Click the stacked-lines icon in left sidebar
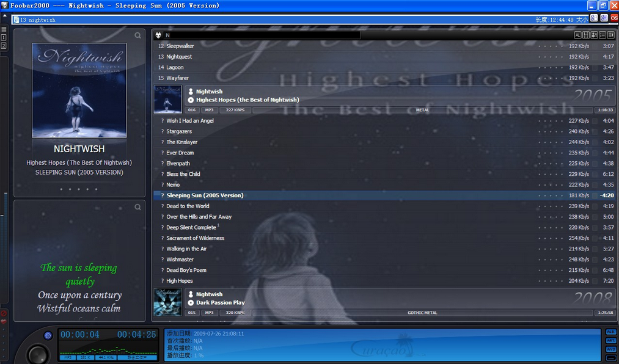 4,29
